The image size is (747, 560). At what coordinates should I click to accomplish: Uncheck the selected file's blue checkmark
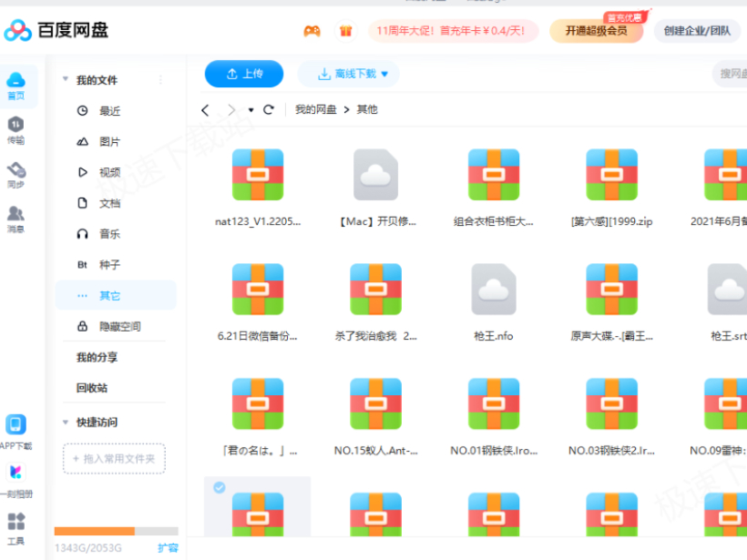pyautogui.click(x=220, y=488)
